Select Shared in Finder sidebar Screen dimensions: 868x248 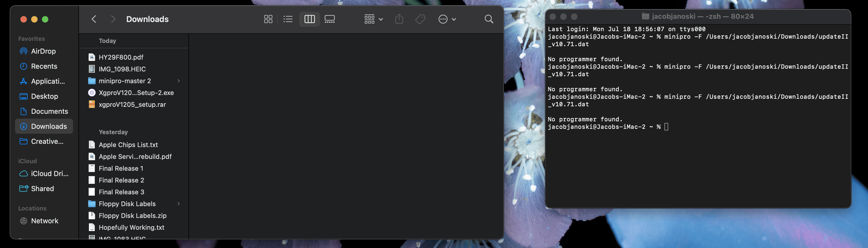[44, 189]
